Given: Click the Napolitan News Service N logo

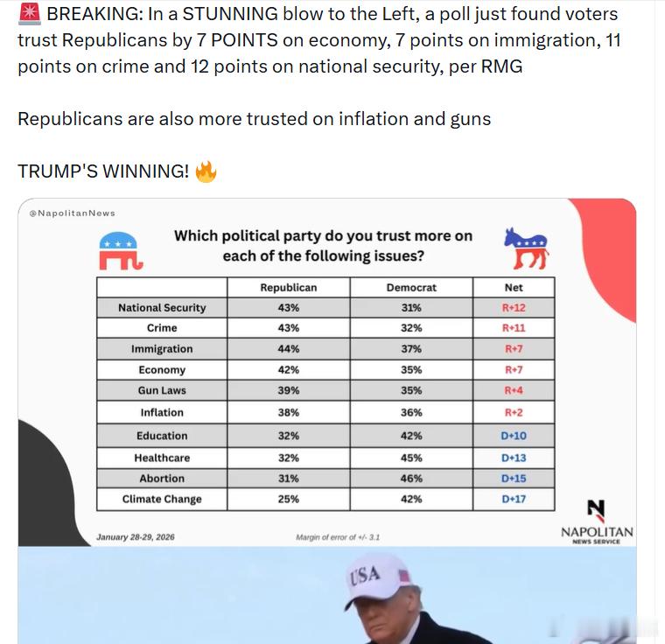Looking at the screenshot, I should [596, 510].
